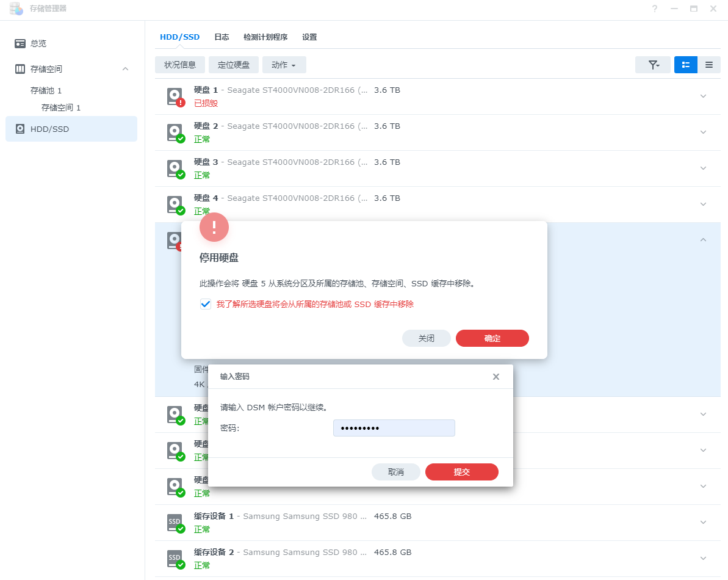The width and height of the screenshot is (728, 580).
Task: Click the filter funnel icon
Action: tap(652, 65)
